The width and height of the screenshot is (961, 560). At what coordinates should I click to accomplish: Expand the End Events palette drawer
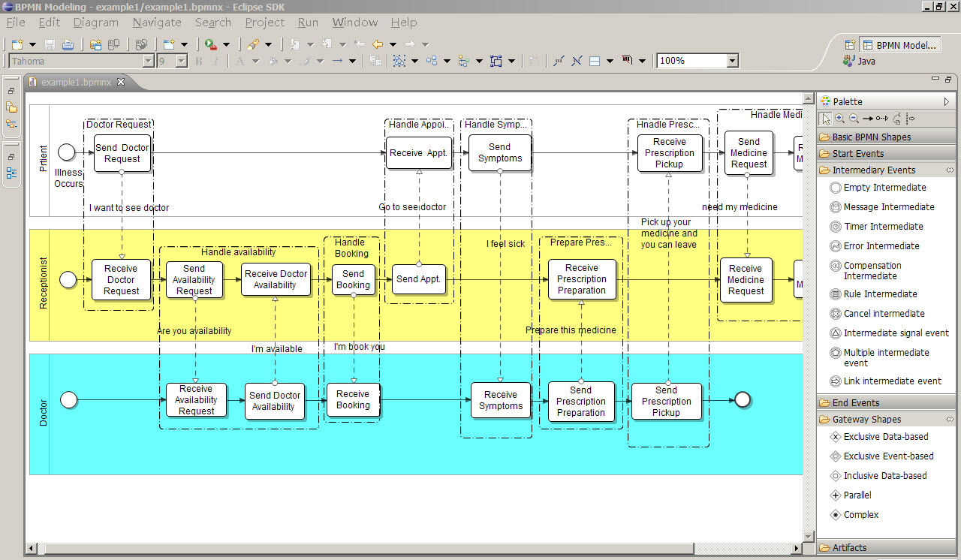[x=886, y=403]
